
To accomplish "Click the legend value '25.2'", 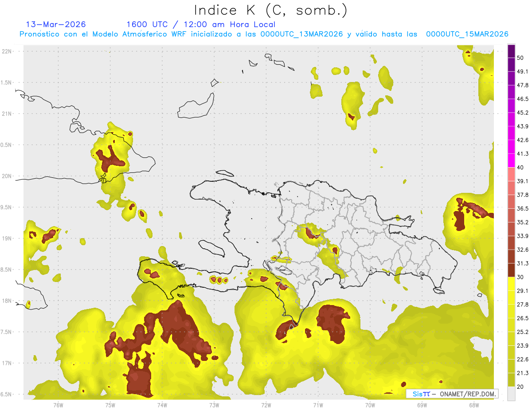I will tap(523, 332).
